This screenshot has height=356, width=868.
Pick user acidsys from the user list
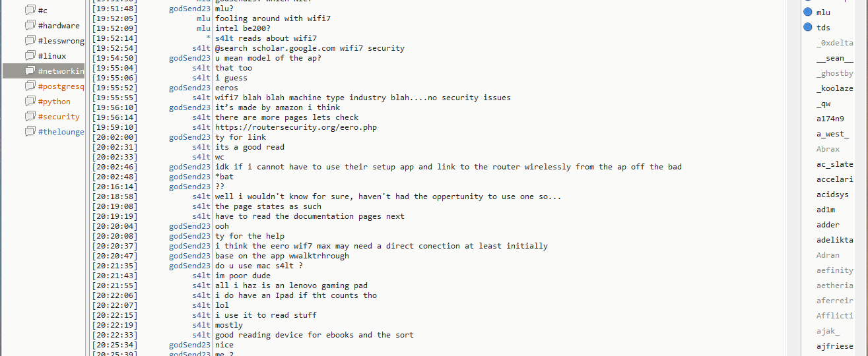coord(832,194)
